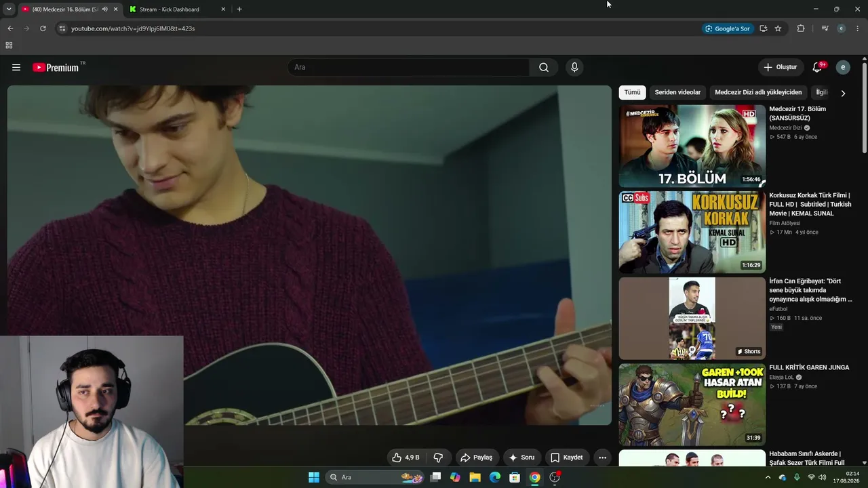Open the YouTube account avatar menu
Image resolution: width=868 pixels, height=488 pixels.
pyautogui.click(x=843, y=67)
